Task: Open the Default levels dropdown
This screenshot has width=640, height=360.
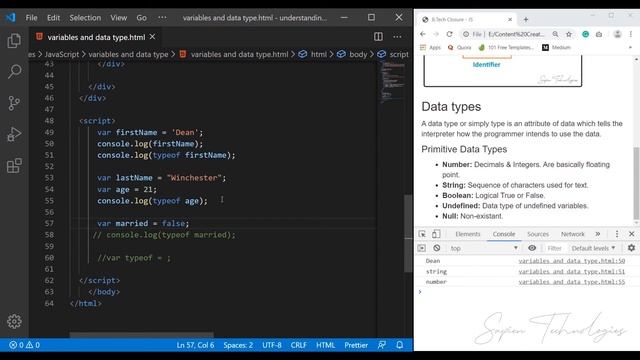Action: pyautogui.click(x=593, y=248)
